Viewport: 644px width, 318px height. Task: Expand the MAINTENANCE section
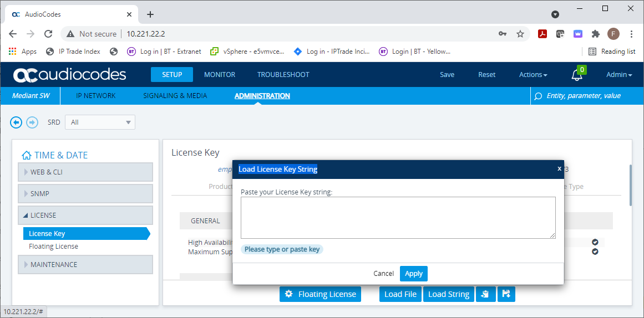[x=85, y=265]
